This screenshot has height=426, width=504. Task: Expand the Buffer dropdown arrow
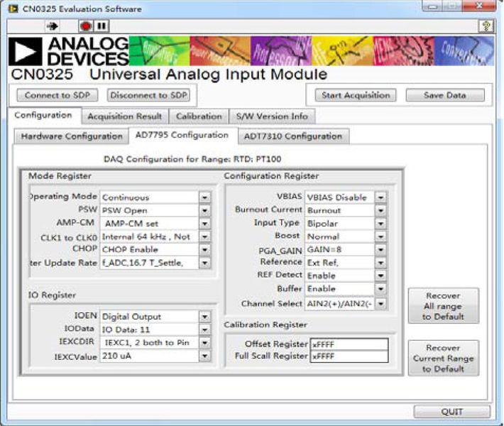(x=380, y=289)
